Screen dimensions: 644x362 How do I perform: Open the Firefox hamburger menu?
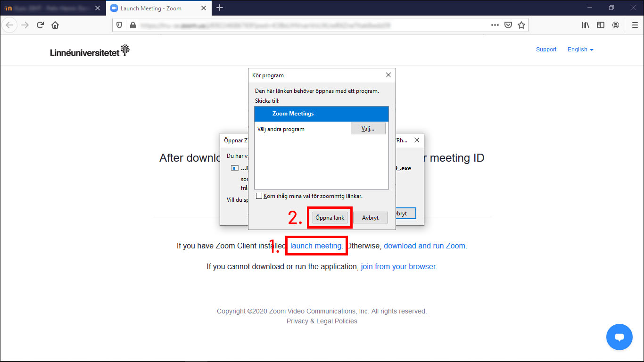tap(635, 25)
